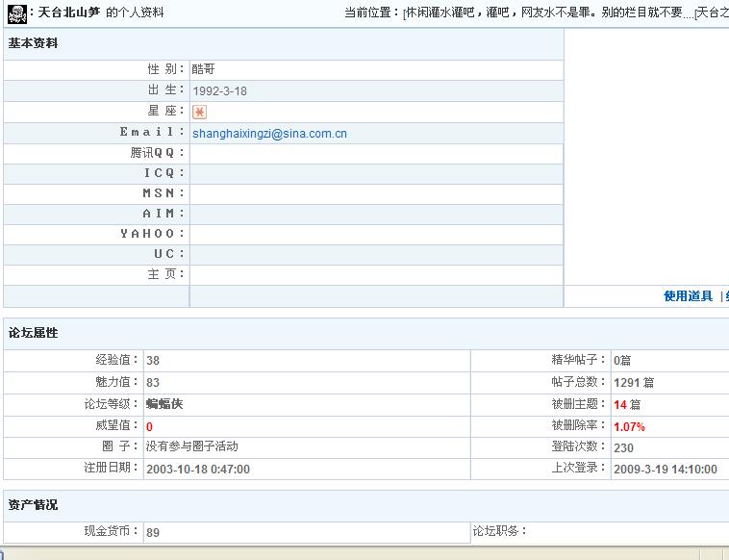The height and width of the screenshot is (560, 729).
Task: Click the MSN label
Action: 163,193
